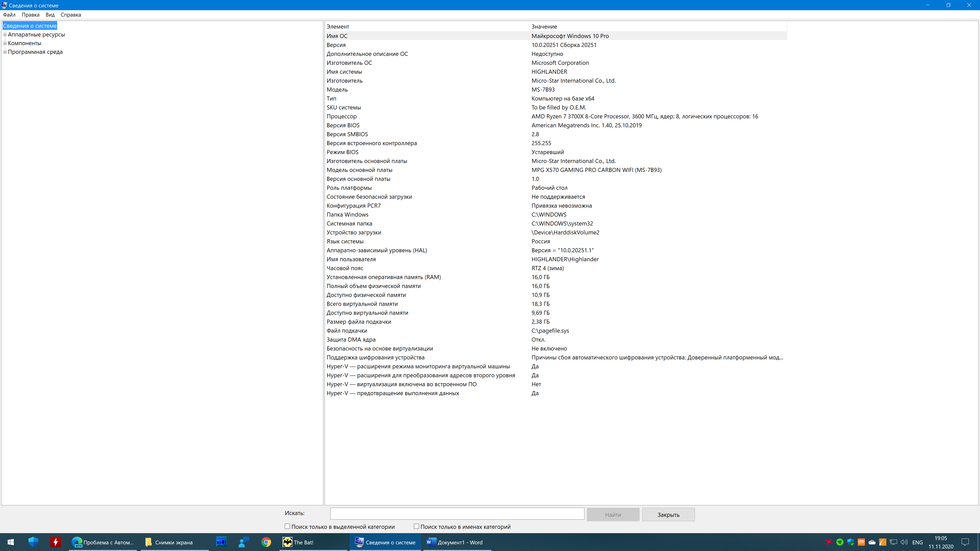The height and width of the screenshot is (551, 980).
Task: Open the Справка menu
Action: coord(71,15)
